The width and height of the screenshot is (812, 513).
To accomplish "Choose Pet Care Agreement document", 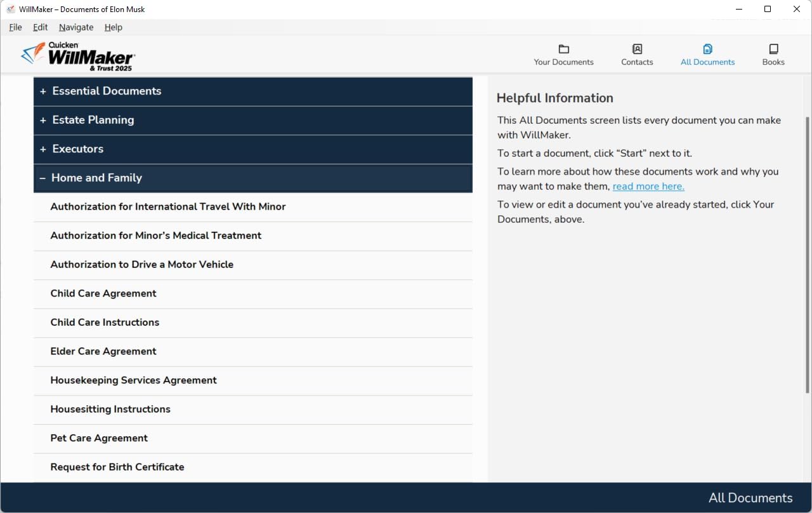I will [99, 439].
